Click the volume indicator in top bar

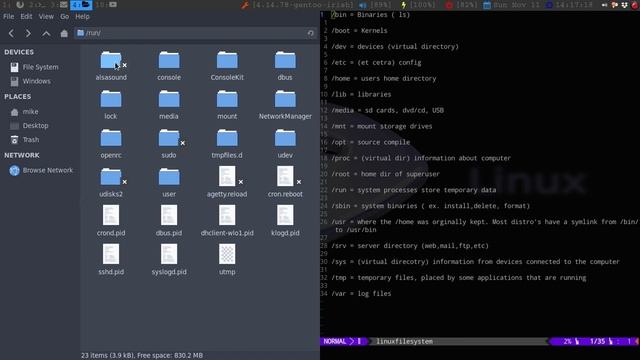(375, 5)
